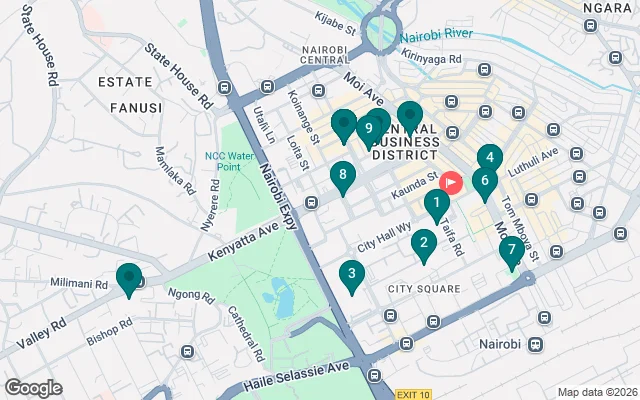Image resolution: width=640 pixels, height=400 pixels.
Task: Click the bus stop icon in Ngara
Action: tap(590, 26)
